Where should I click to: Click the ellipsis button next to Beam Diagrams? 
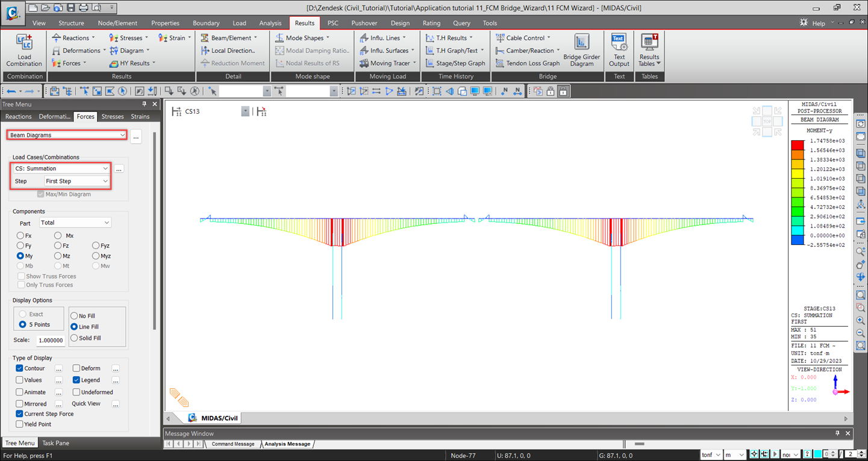click(136, 136)
